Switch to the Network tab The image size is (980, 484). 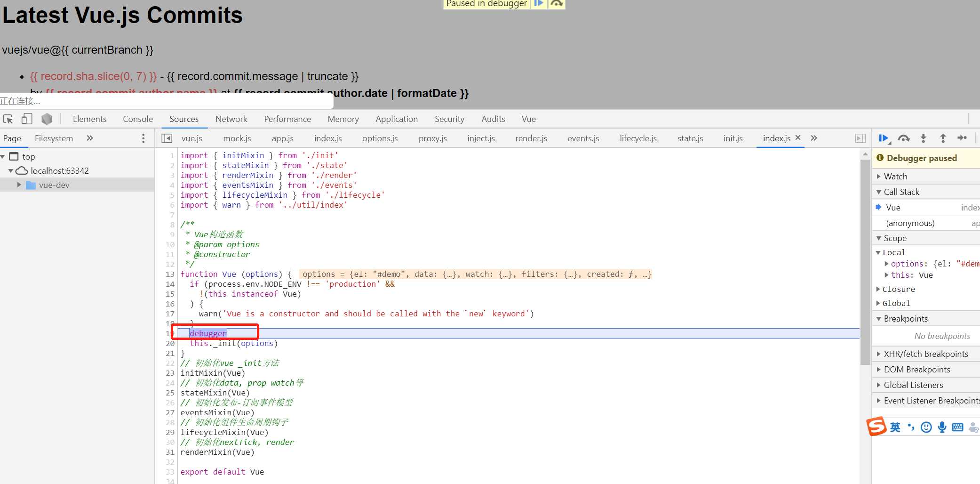[231, 119]
